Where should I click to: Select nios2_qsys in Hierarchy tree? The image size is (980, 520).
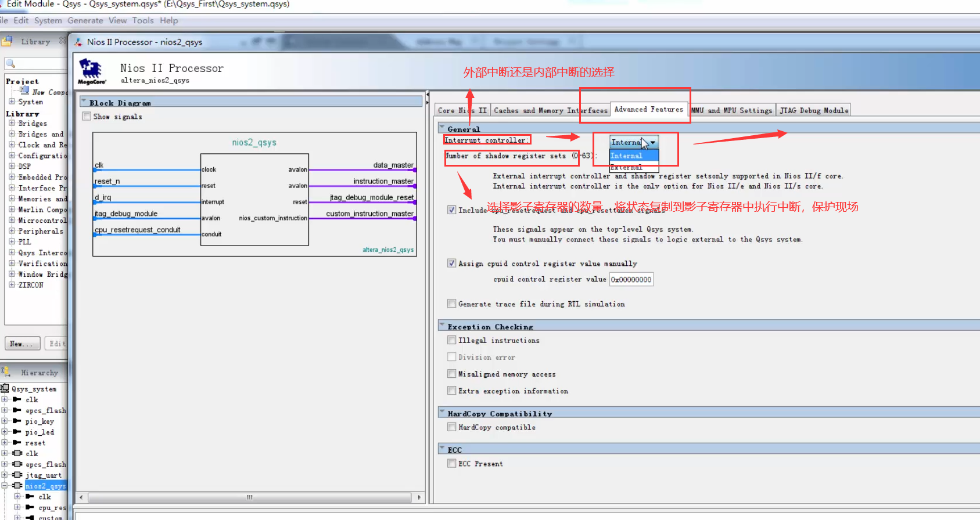[45, 486]
